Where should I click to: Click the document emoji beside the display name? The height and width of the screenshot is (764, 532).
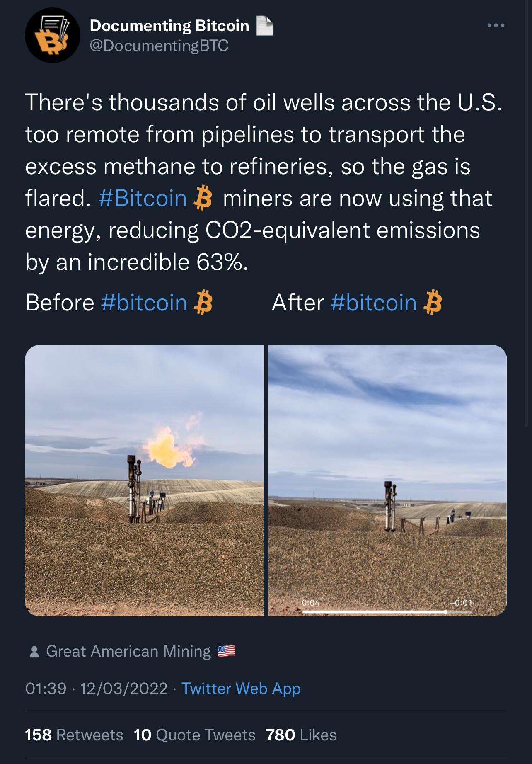point(265,26)
